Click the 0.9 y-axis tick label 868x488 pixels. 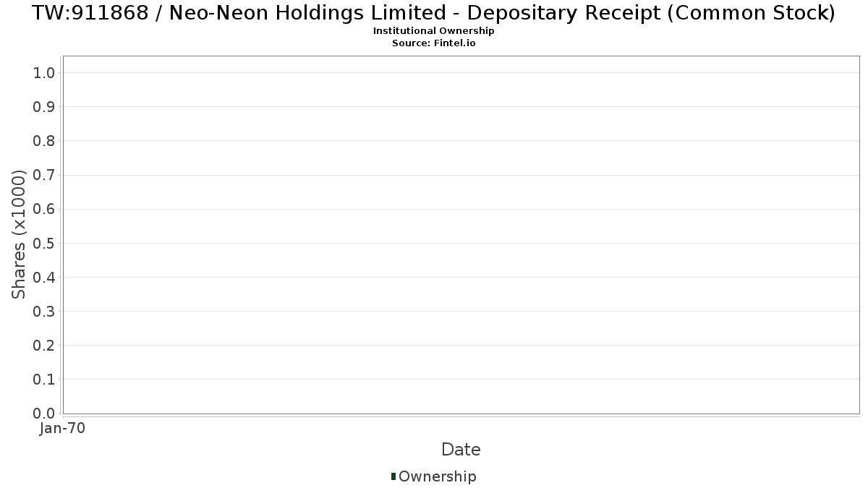click(x=44, y=107)
